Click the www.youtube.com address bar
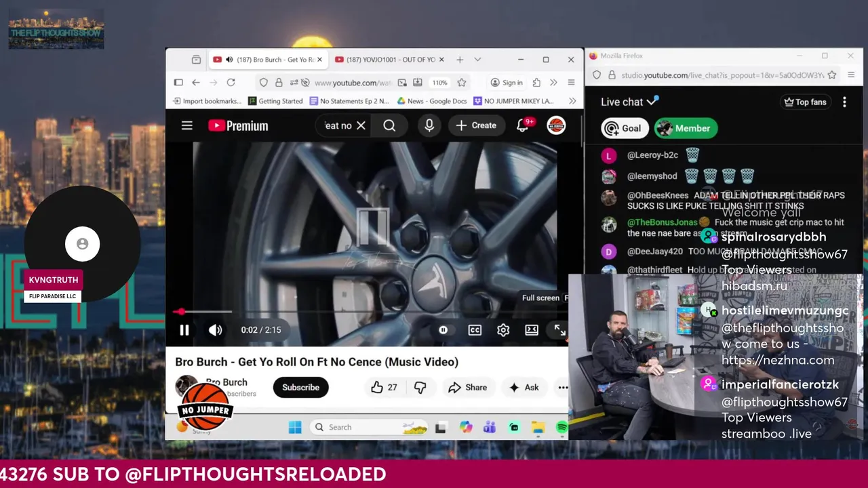 (353, 83)
